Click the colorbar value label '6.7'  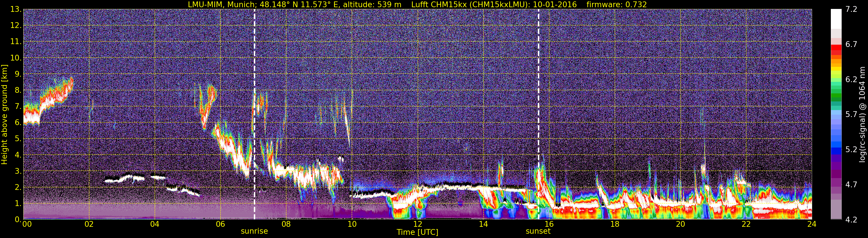click(x=851, y=44)
